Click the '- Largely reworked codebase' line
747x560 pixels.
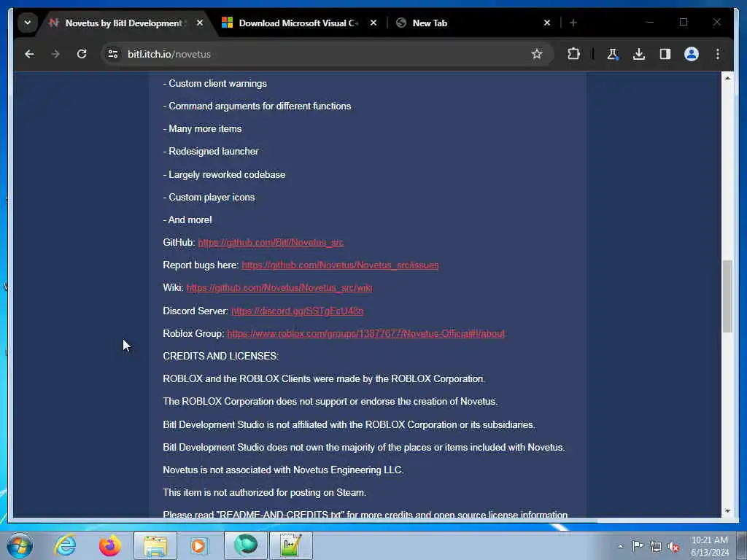pos(224,175)
